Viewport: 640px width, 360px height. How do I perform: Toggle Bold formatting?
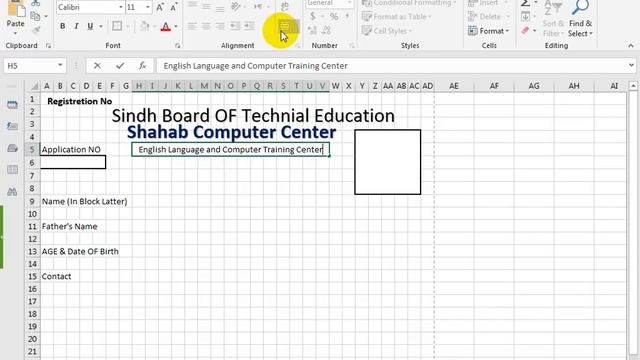coord(62,26)
